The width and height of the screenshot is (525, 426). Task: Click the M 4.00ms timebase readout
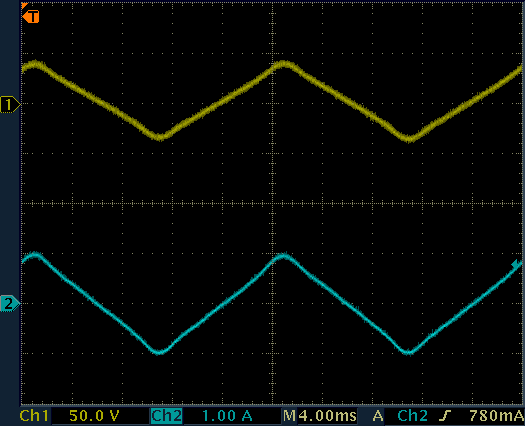tap(319, 416)
